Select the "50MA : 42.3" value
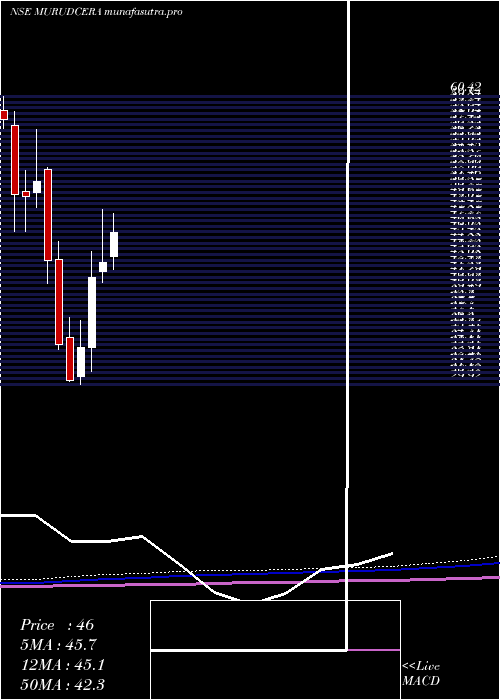 point(63,684)
